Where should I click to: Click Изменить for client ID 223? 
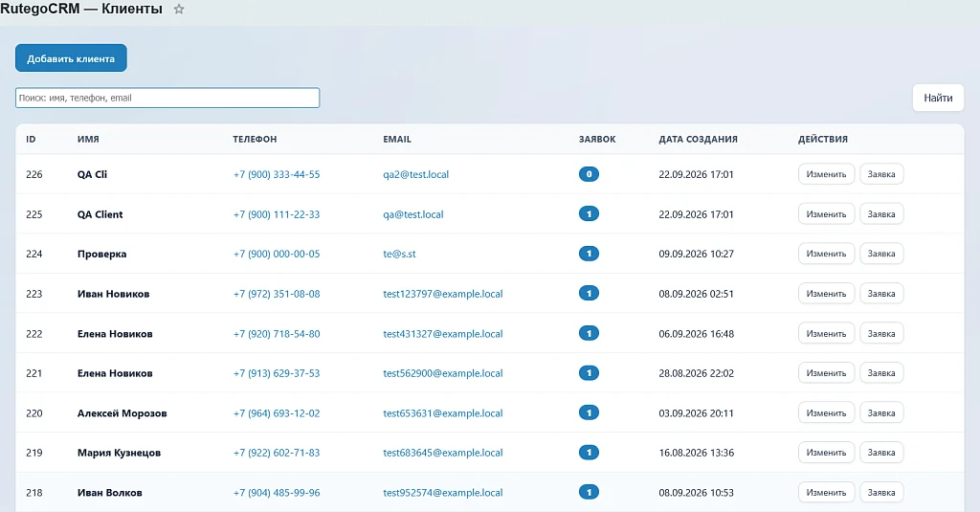click(x=826, y=294)
